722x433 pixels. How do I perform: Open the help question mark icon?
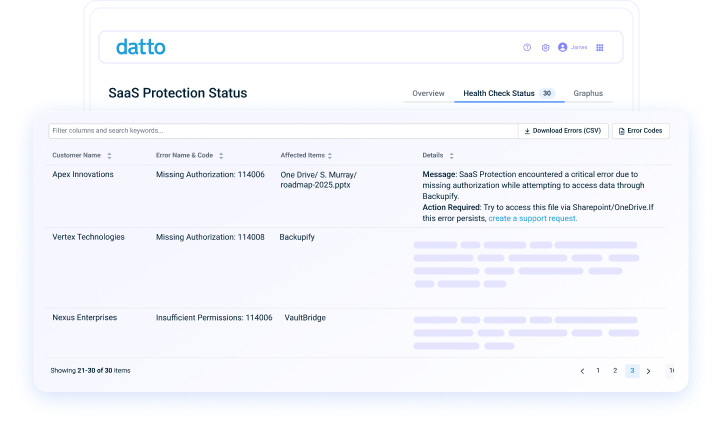pos(527,47)
